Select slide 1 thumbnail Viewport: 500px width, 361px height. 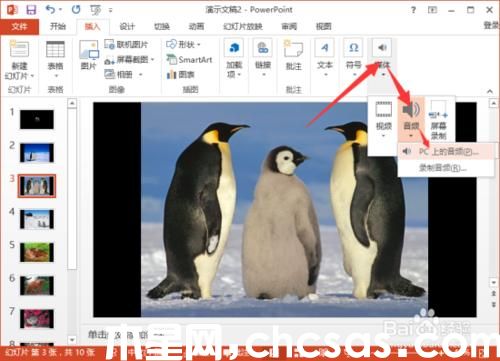(x=37, y=119)
